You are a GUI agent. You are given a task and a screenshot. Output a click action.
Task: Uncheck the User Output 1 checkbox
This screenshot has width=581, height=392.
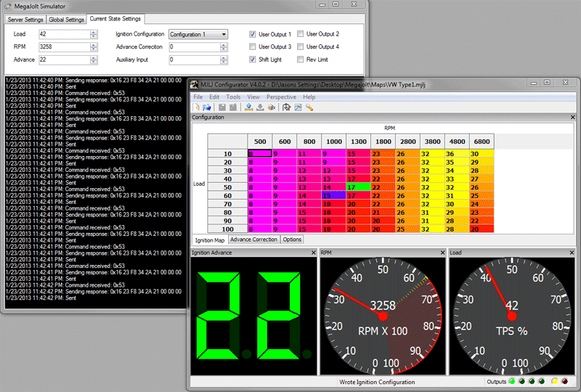[x=252, y=34]
